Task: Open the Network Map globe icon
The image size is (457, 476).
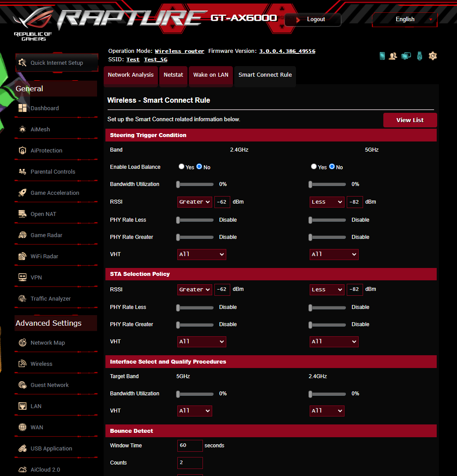Action: pyautogui.click(x=22, y=342)
